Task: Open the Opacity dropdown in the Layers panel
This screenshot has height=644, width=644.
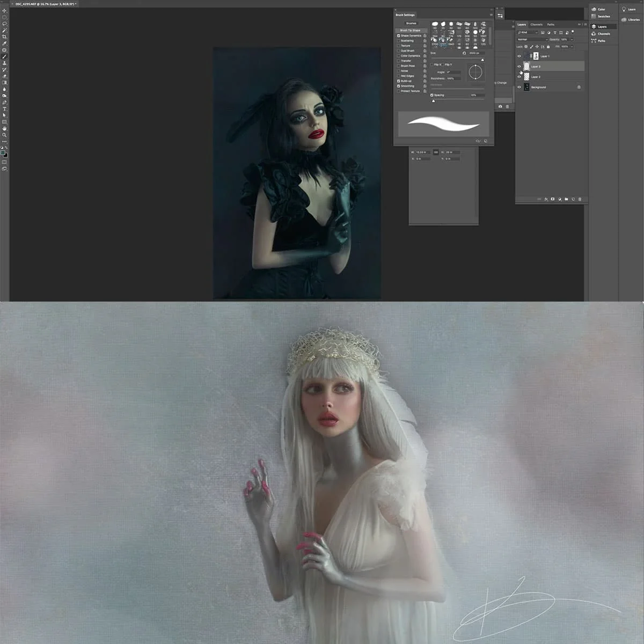Action: (x=572, y=40)
